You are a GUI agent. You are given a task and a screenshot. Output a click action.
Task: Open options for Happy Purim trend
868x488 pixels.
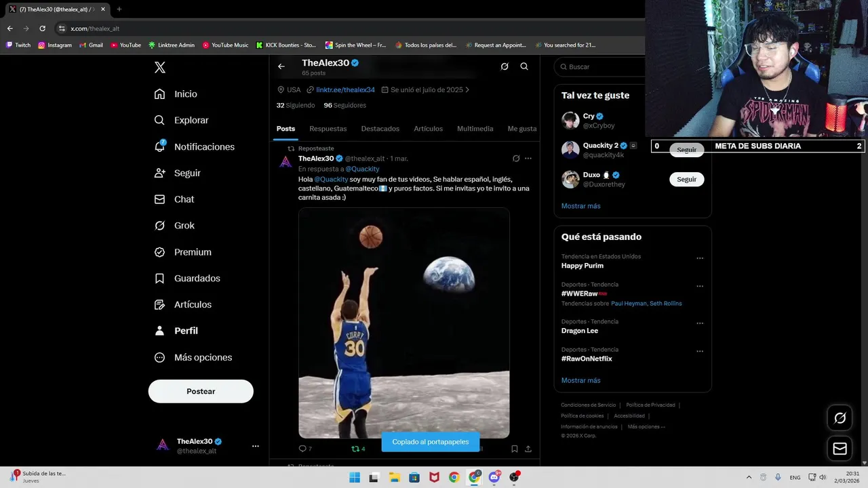(x=700, y=258)
